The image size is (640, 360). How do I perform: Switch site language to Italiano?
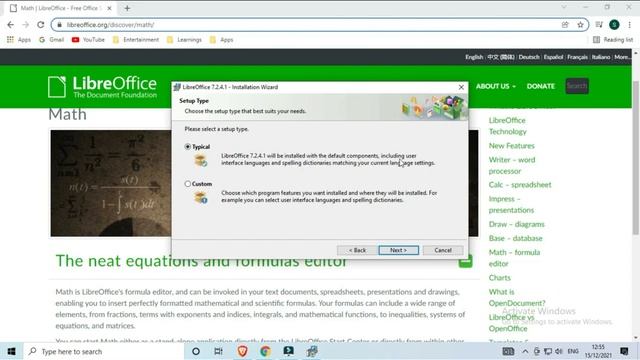click(x=601, y=57)
